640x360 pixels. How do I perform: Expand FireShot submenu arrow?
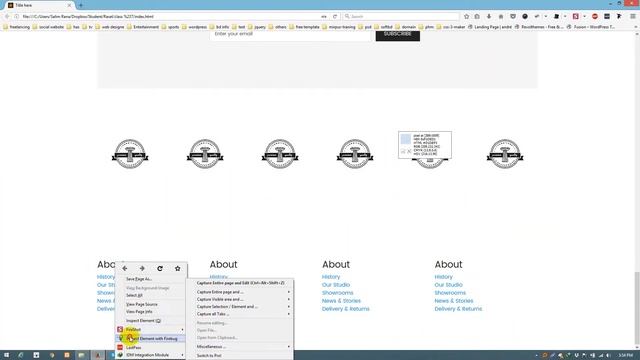[182, 329]
